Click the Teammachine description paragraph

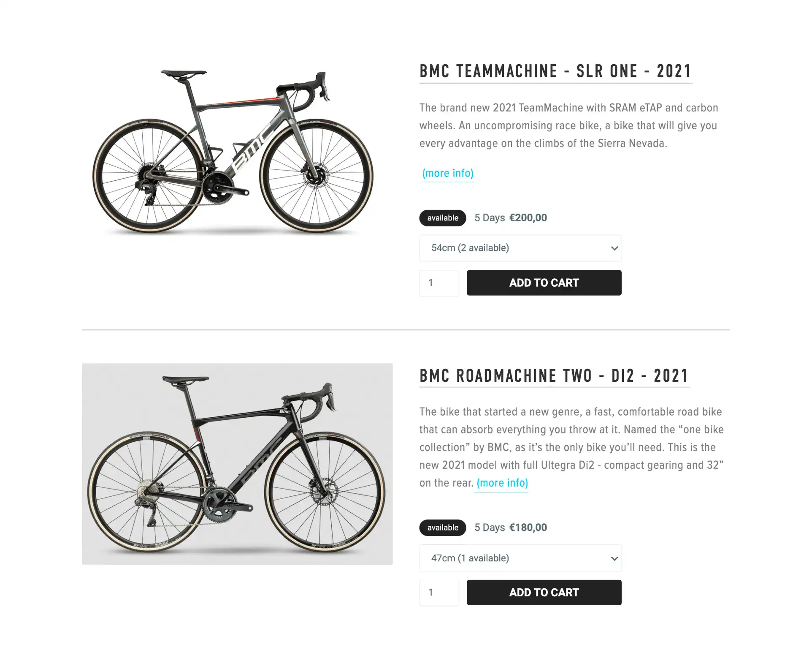coord(568,125)
